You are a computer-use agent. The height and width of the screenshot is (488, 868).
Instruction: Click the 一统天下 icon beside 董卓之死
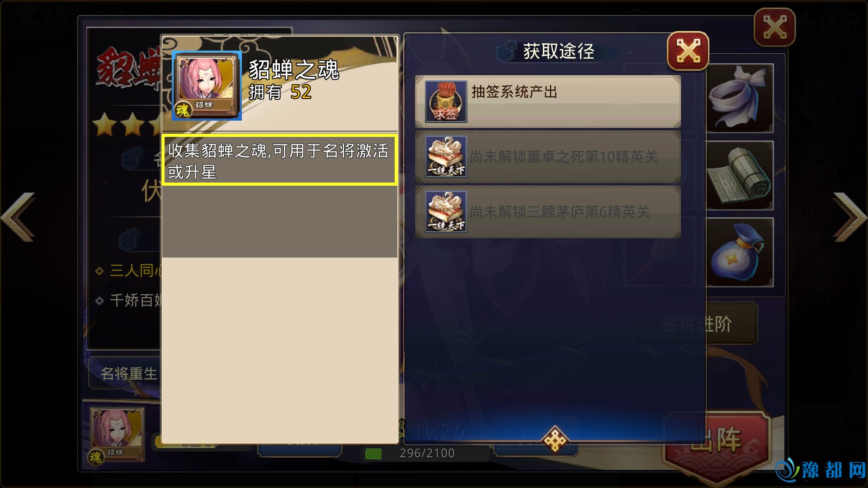pos(446,157)
